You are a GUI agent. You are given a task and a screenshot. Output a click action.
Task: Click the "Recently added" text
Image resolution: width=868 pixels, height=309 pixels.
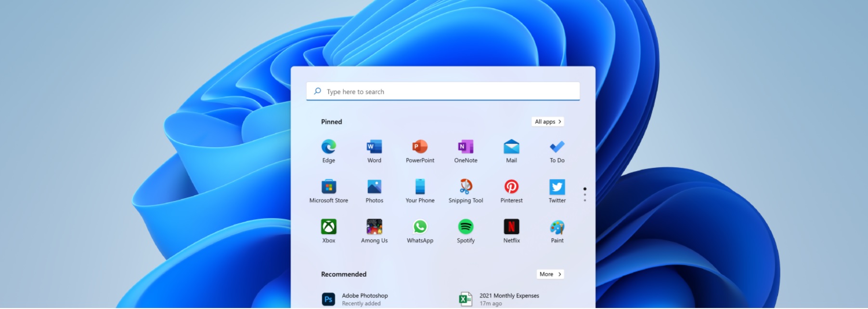361,304
